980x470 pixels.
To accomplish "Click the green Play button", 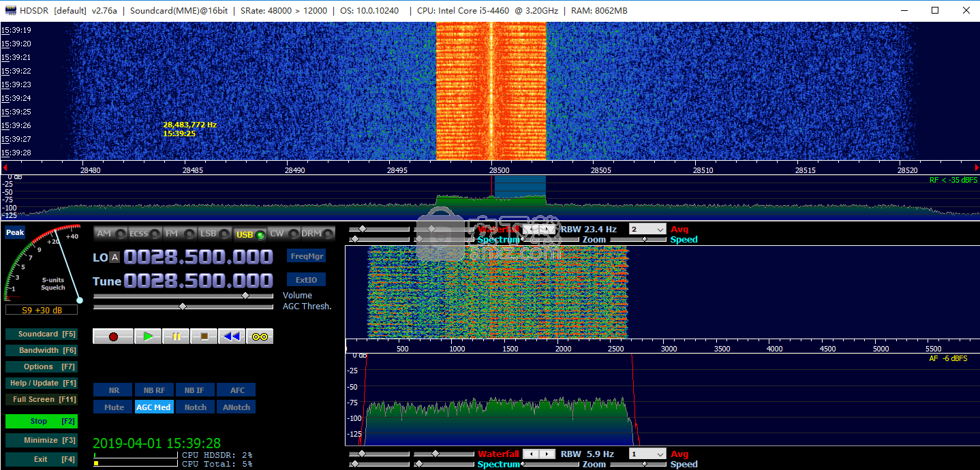I will 148,336.
